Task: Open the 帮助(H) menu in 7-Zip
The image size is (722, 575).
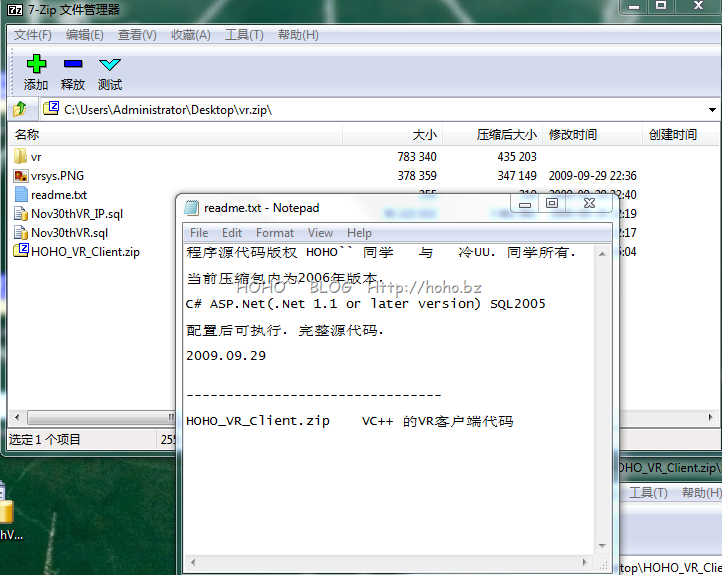Action: 298,35
